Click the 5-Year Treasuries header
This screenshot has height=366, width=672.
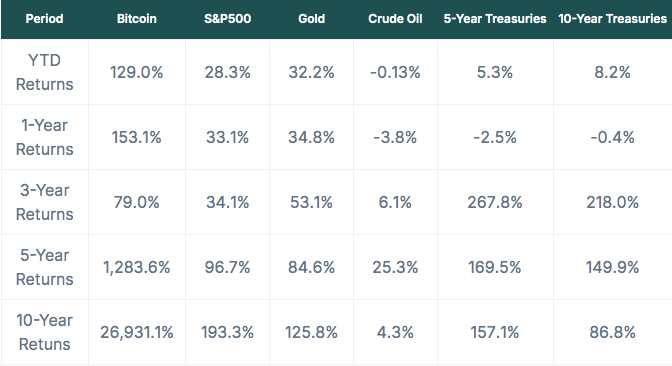(x=495, y=19)
